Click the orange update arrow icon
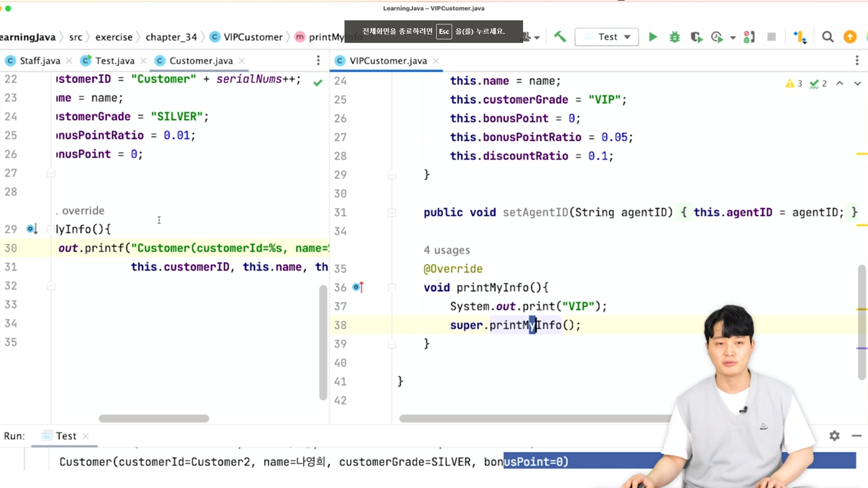The image size is (868, 488). click(x=850, y=37)
